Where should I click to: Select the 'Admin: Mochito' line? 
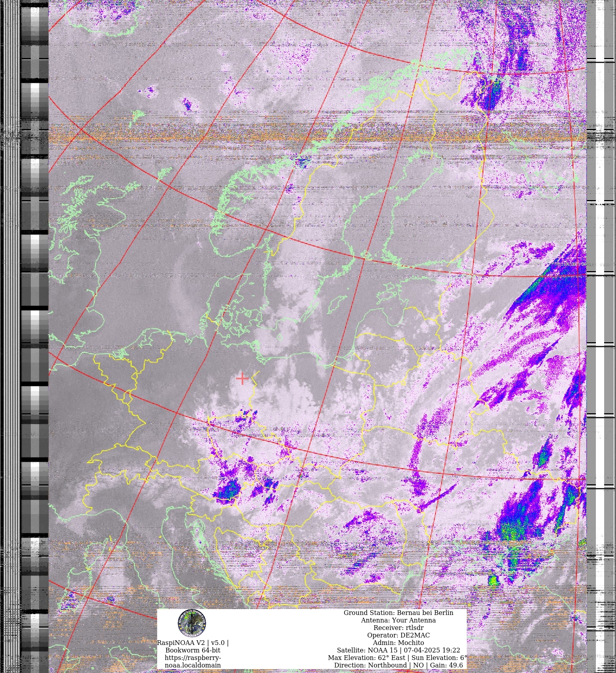(398, 643)
